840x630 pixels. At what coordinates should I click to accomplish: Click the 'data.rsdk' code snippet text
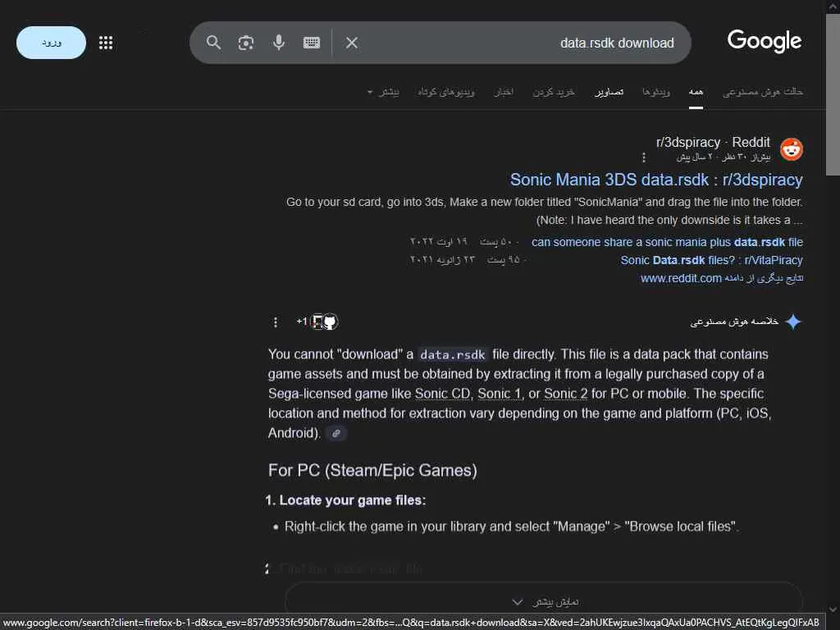[453, 354]
